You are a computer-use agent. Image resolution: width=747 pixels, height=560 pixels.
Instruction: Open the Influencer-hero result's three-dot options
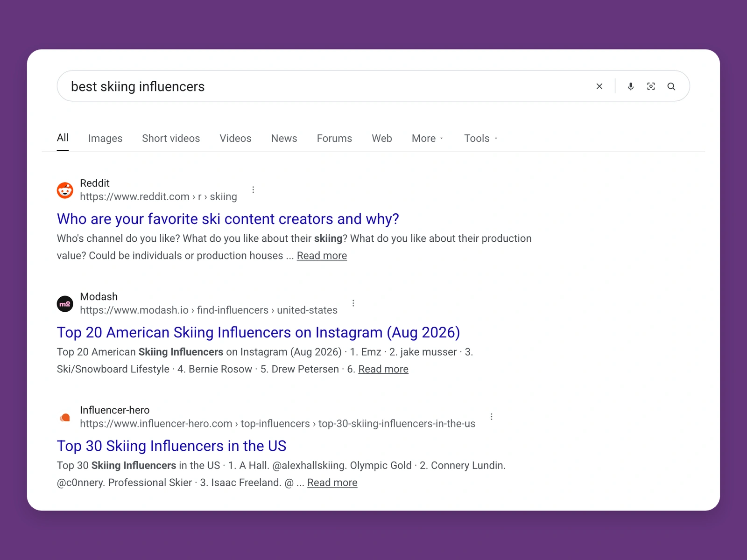pos(492,417)
